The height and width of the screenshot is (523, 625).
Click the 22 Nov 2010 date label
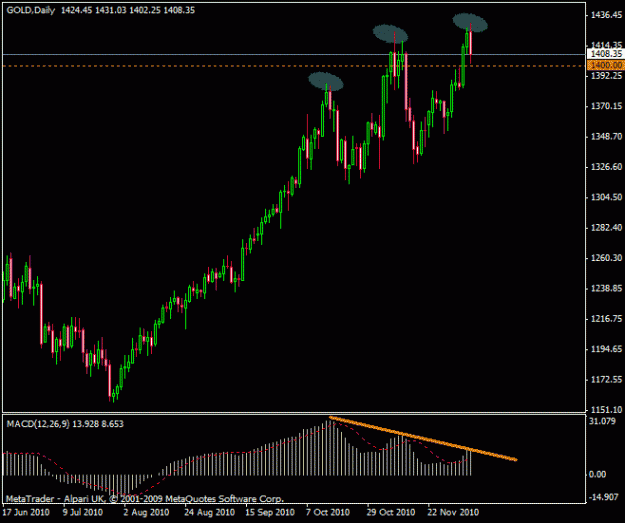coord(453,512)
